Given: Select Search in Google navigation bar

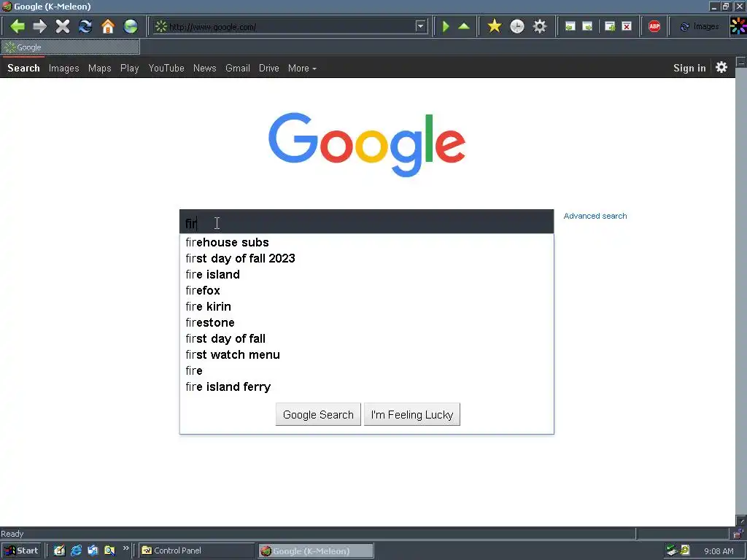Looking at the screenshot, I should [23, 68].
